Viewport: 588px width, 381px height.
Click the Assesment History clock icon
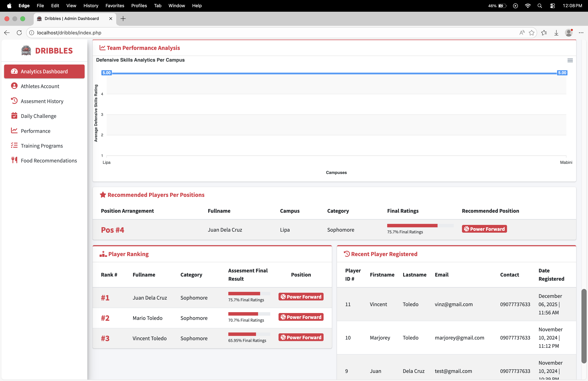click(x=14, y=101)
